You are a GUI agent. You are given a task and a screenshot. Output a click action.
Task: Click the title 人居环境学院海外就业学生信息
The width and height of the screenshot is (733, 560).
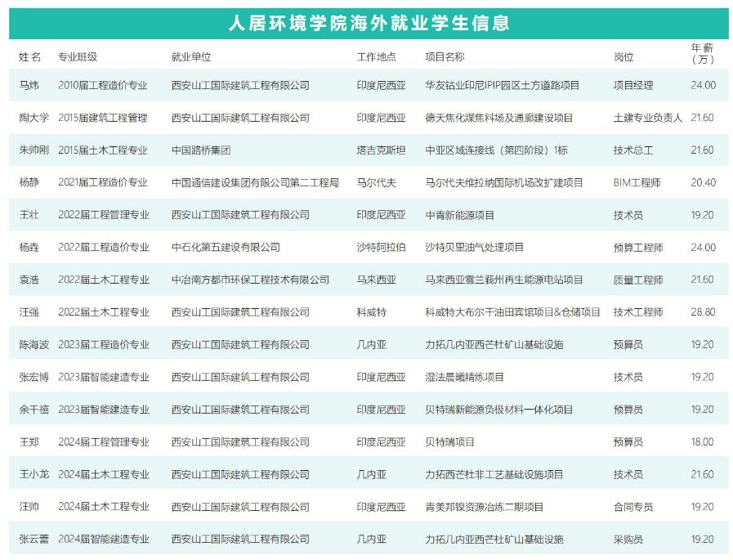[x=368, y=23]
